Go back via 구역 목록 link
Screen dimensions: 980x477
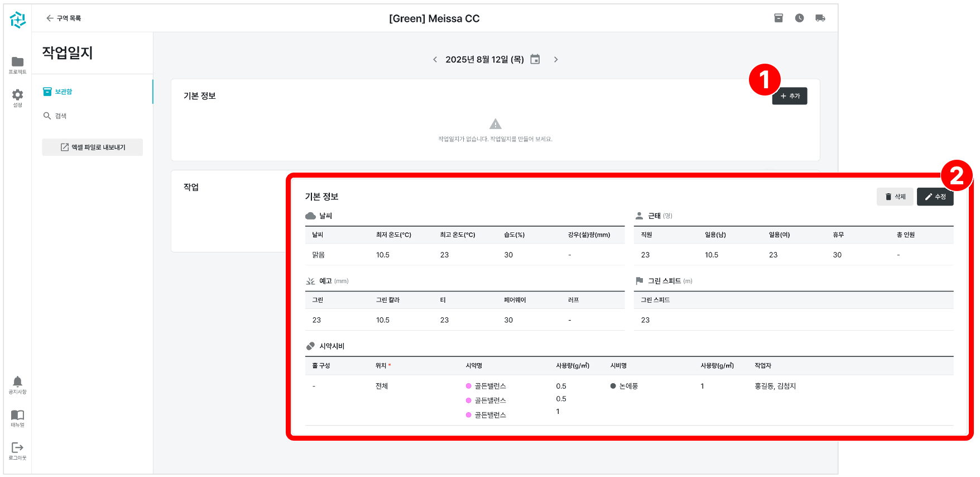coord(64,18)
